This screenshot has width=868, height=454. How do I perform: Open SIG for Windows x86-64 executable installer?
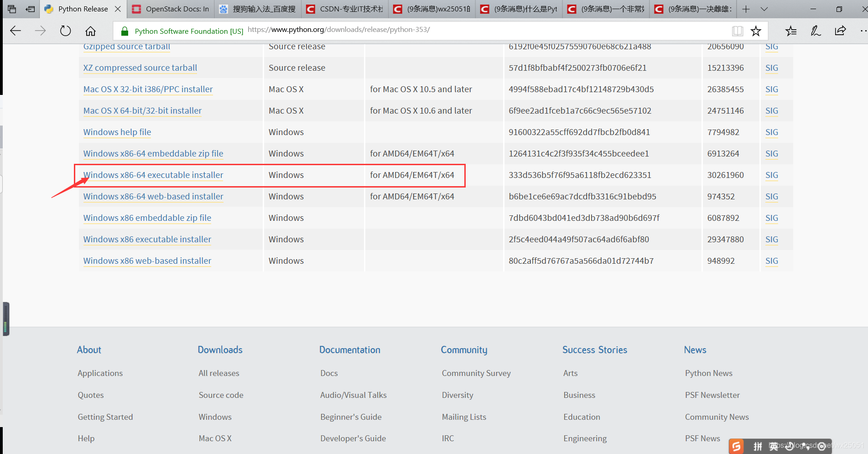tap(772, 175)
